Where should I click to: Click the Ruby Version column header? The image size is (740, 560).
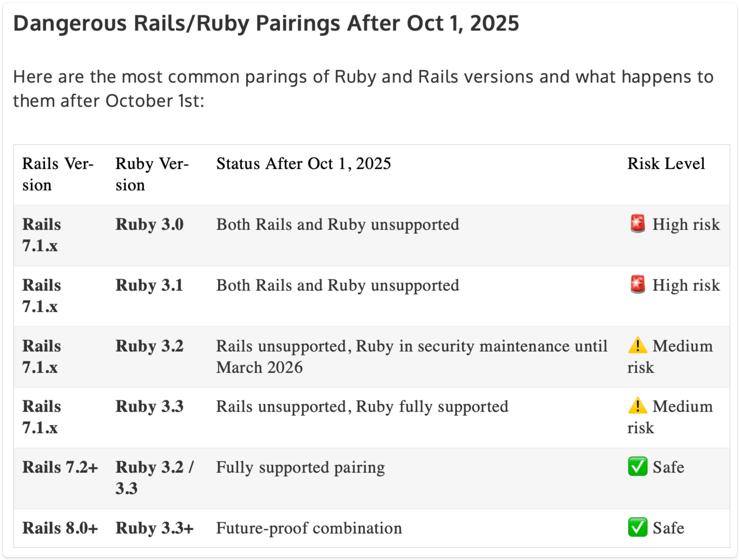tap(152, 174)
